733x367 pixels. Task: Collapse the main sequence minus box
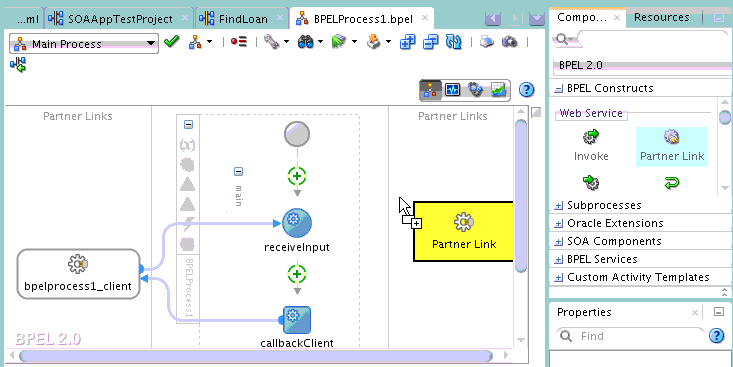point(238,172)
